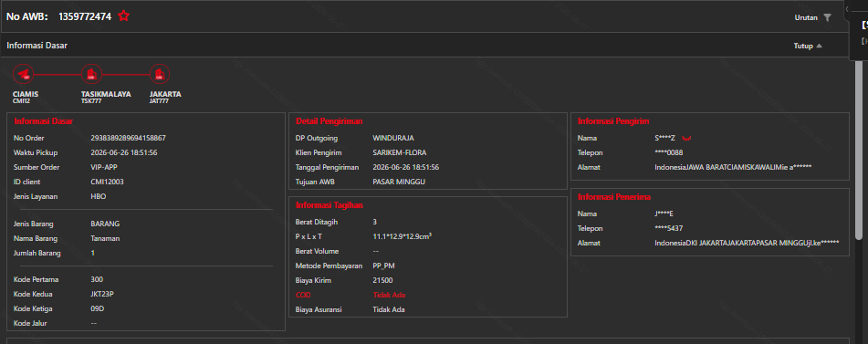The width and height of the screenshot is (868, 344).
Task: Click Sumber Order value VIP-APP
Action: coord(104,167)
